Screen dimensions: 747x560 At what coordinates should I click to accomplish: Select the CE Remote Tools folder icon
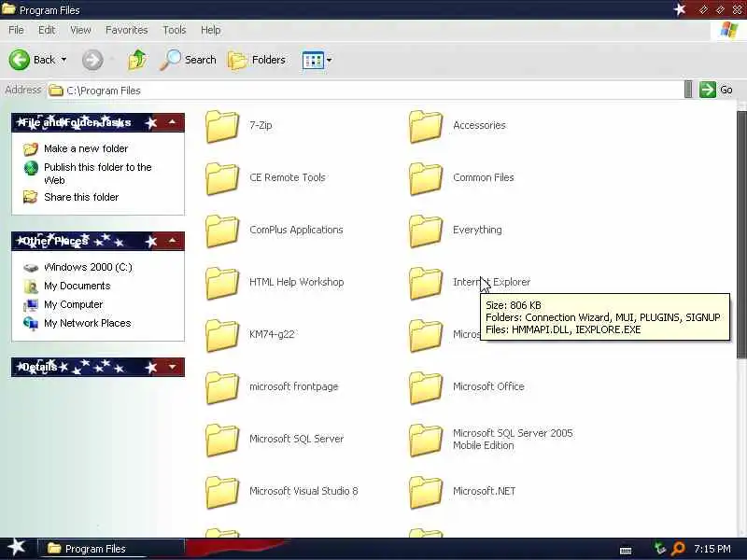(222, 178)
